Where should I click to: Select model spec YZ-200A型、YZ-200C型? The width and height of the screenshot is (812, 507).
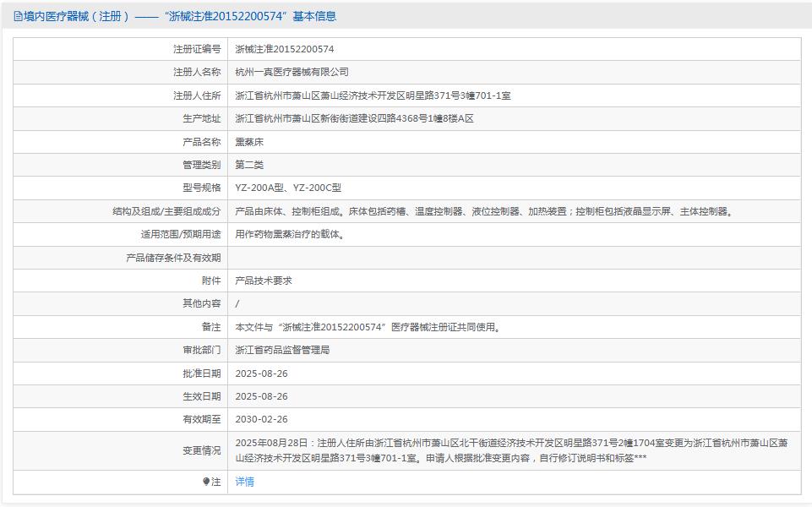[x=288, y=188]
